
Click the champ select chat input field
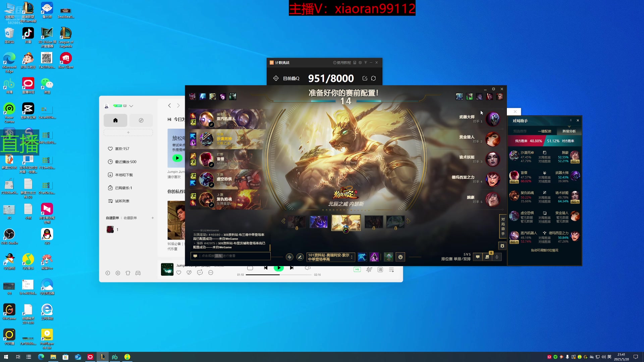point(230,256)
